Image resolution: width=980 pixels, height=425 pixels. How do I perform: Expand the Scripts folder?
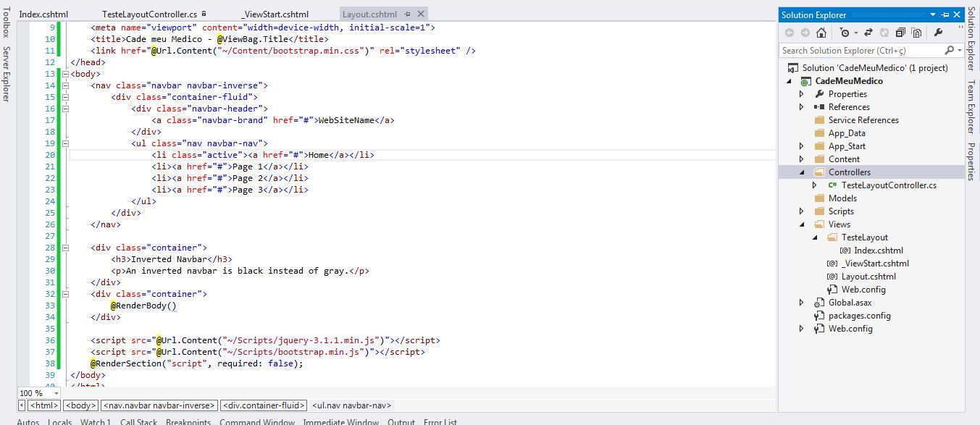pyautogui.click(x=802, y=211)
